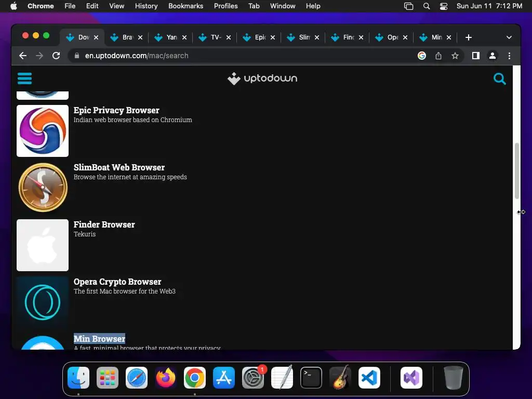
Task: Open the Trash in the Dock
Action: (453, 378)
